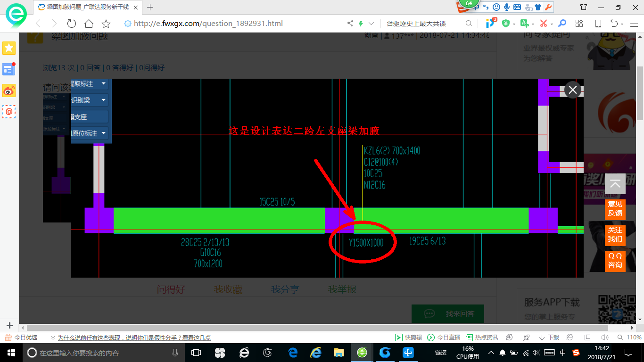Open Windows Start menu
The image size is (644, 362).
11,352
